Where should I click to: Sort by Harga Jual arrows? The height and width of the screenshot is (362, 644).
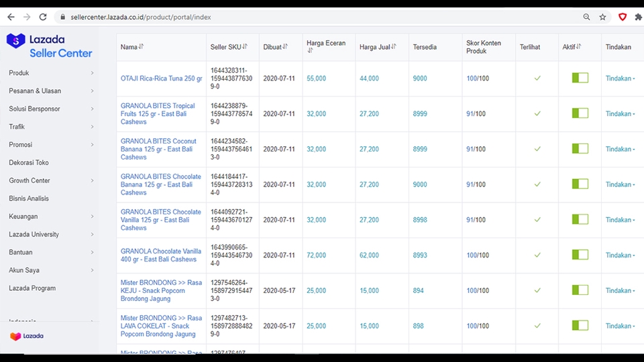click(394, 46)
